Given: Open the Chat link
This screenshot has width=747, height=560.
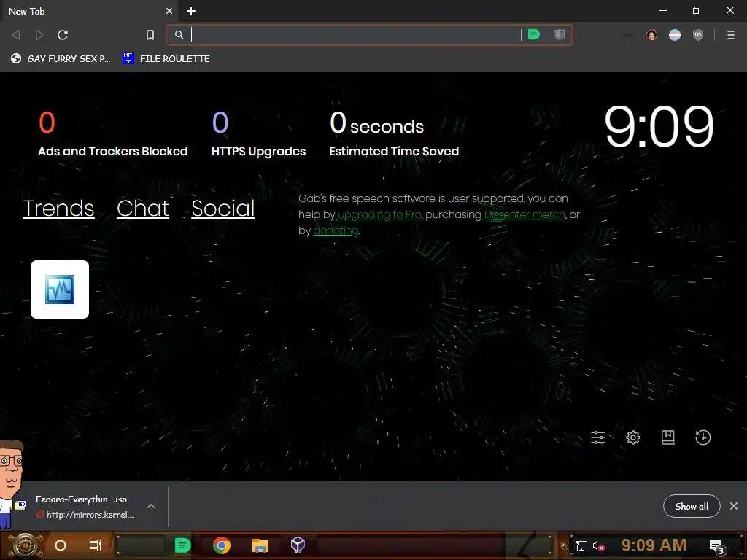Looking at the screenshot, I should 143,208.
